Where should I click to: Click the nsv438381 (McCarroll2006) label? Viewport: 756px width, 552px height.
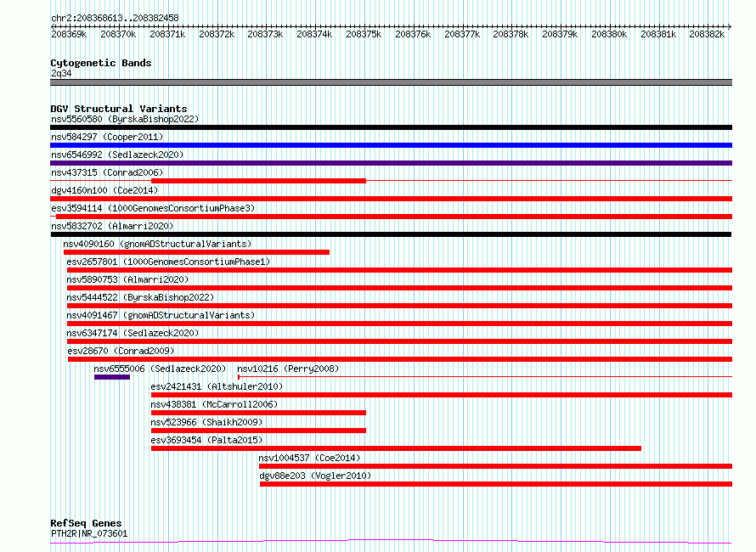(214, 404)
